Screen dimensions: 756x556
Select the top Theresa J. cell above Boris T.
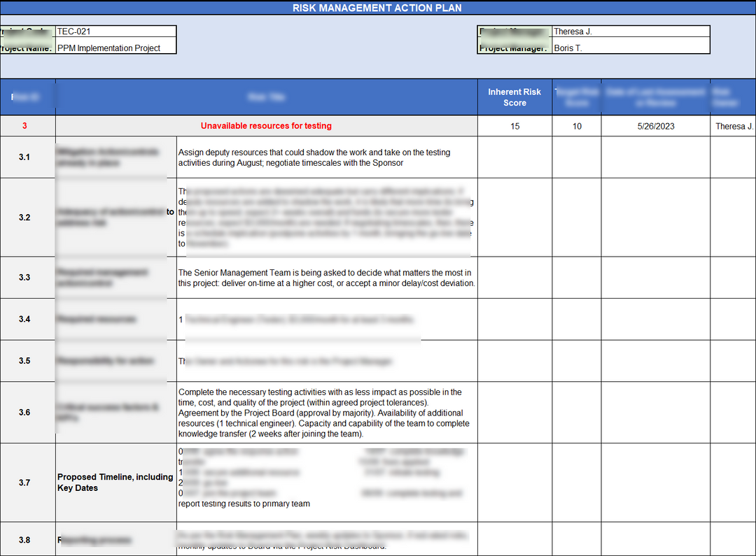pyautogui.click(x=630, y=31)
